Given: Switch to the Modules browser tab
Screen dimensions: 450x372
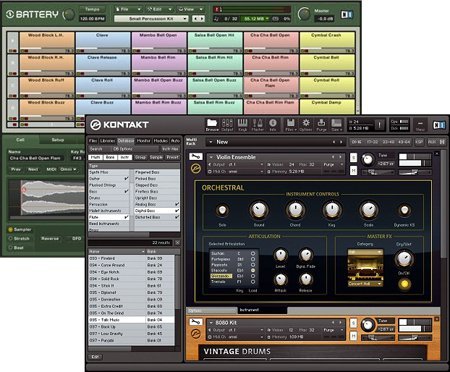Looking at the screenshot, I should (161, 141).
